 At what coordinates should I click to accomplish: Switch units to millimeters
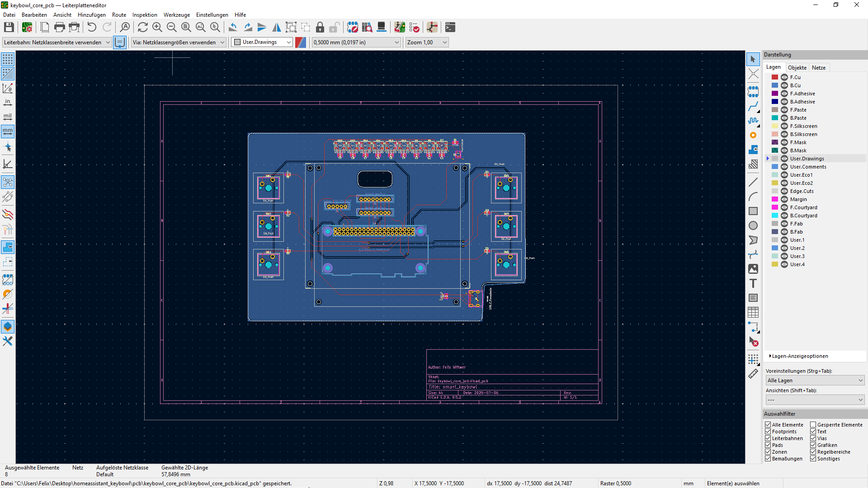coord(8,131)
